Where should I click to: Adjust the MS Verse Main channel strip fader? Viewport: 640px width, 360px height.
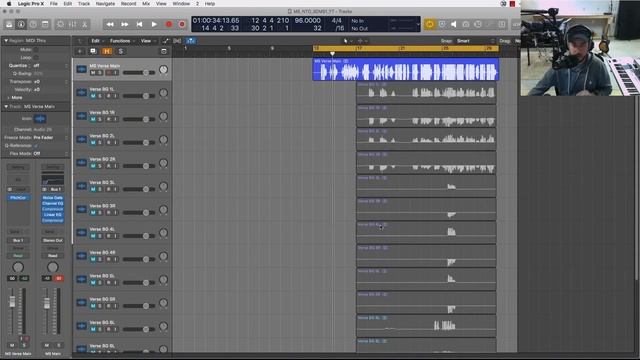tap(12, 302)
